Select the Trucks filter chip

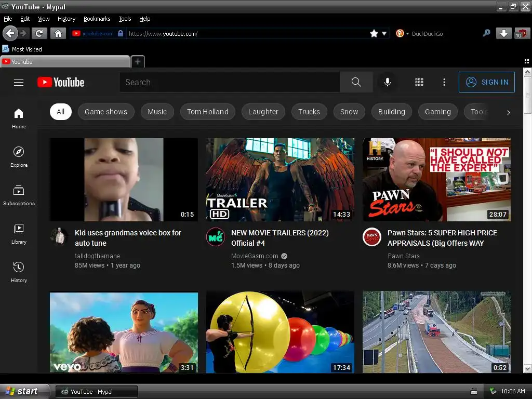pyautogui.click(x=309, y=112)
